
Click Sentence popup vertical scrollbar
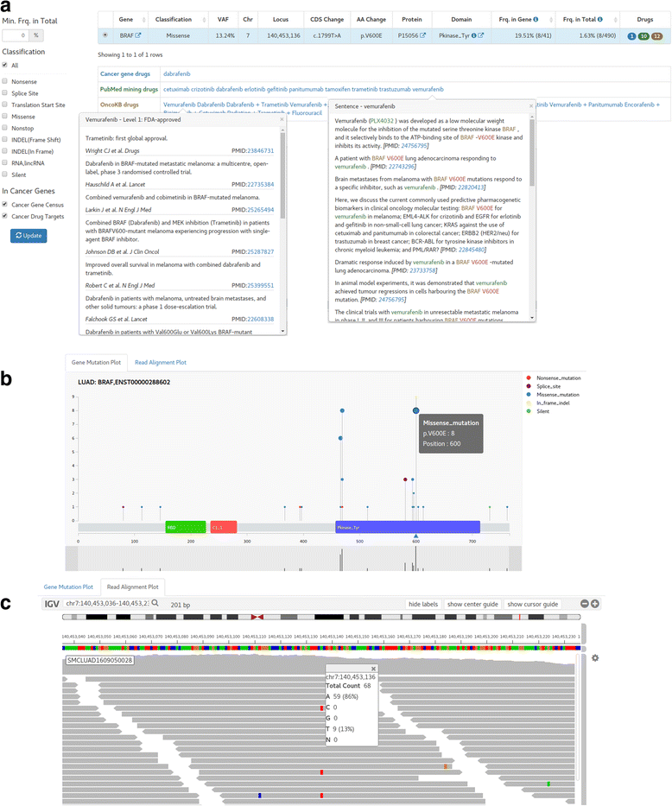coord(532,152)
